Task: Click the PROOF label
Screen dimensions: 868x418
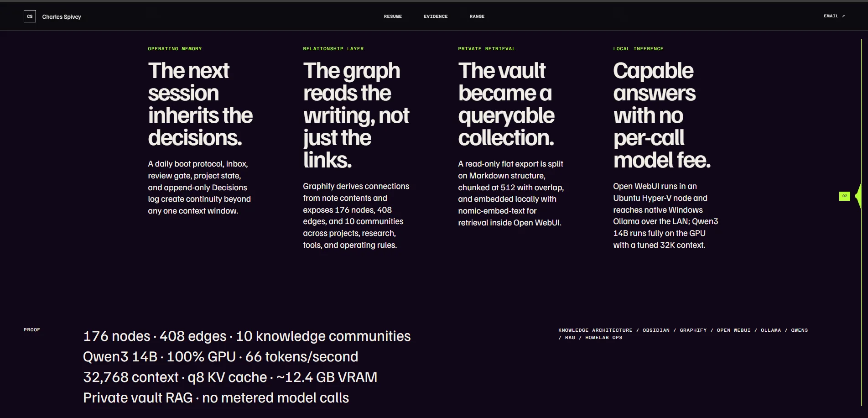Action: pos(32,329)
